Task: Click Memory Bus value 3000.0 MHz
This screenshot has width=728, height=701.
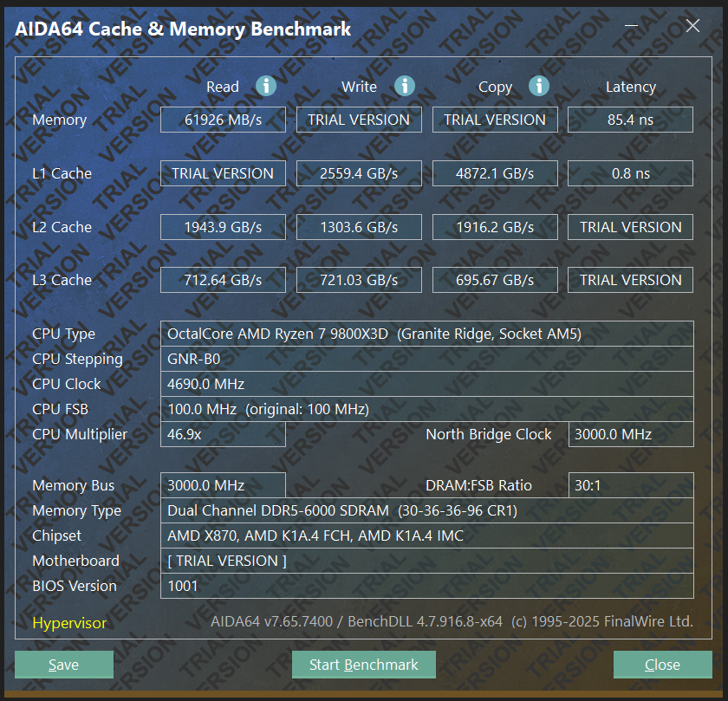Action: pos(223,485)
